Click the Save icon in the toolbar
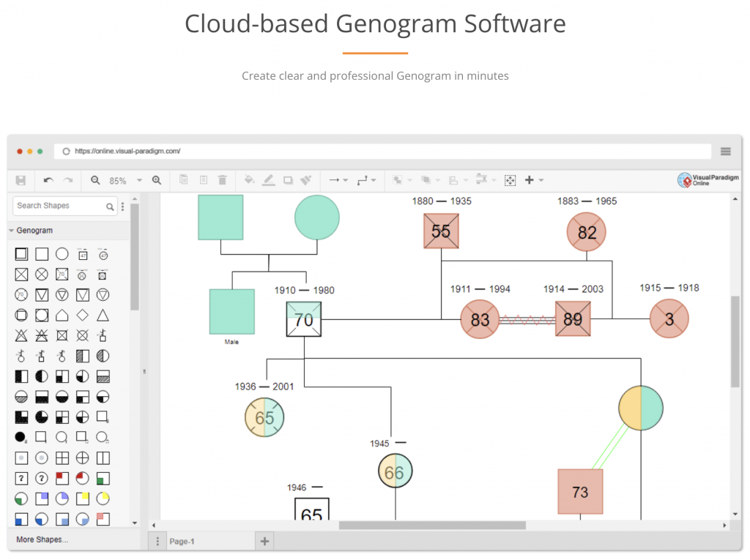This screenshot has height=560, width=750. (x=21, y=179)
